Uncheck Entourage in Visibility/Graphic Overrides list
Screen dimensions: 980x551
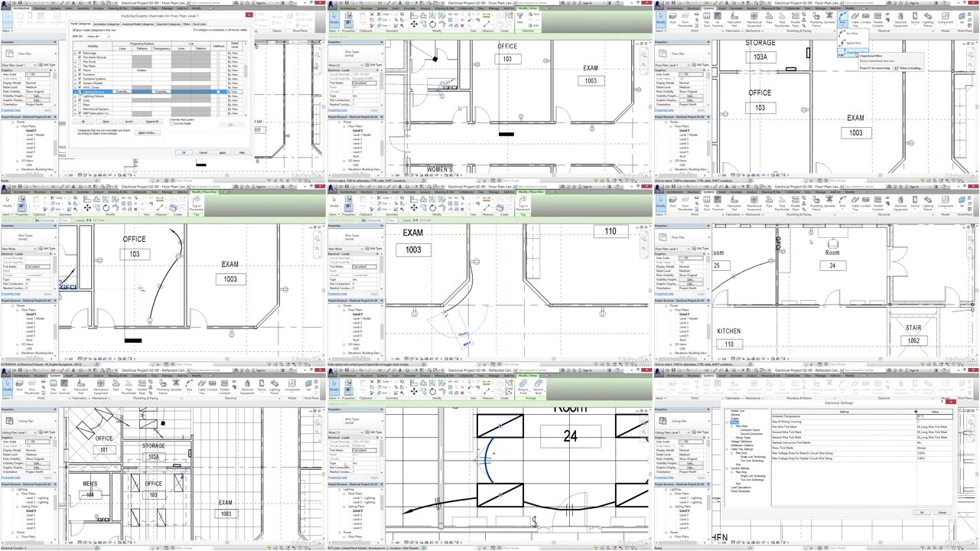(x=80, y=53)
